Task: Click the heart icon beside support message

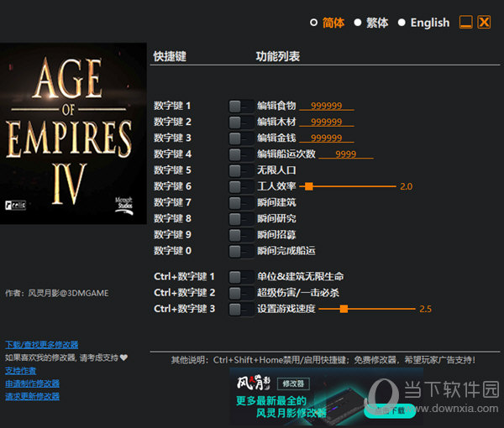Action: pyautogui.click(x=123, y=358)
